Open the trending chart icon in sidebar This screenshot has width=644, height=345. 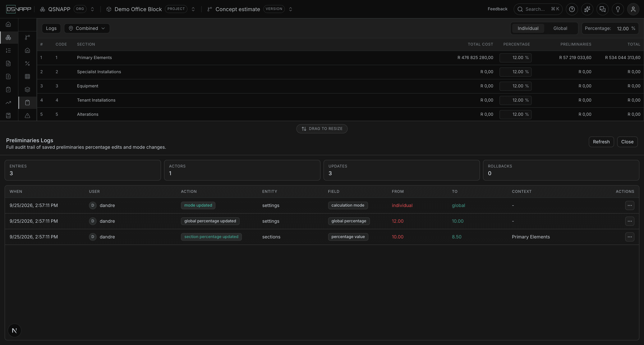tap(8, 103)
